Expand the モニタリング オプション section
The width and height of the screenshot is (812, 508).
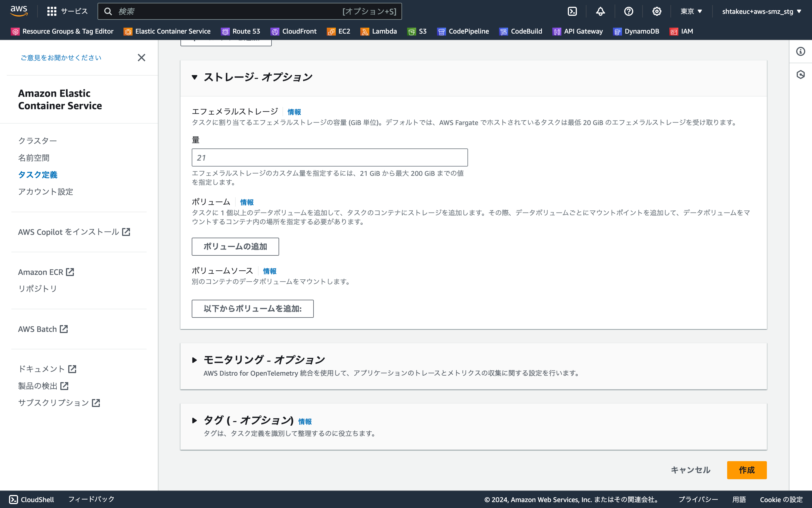click(195, 360)
